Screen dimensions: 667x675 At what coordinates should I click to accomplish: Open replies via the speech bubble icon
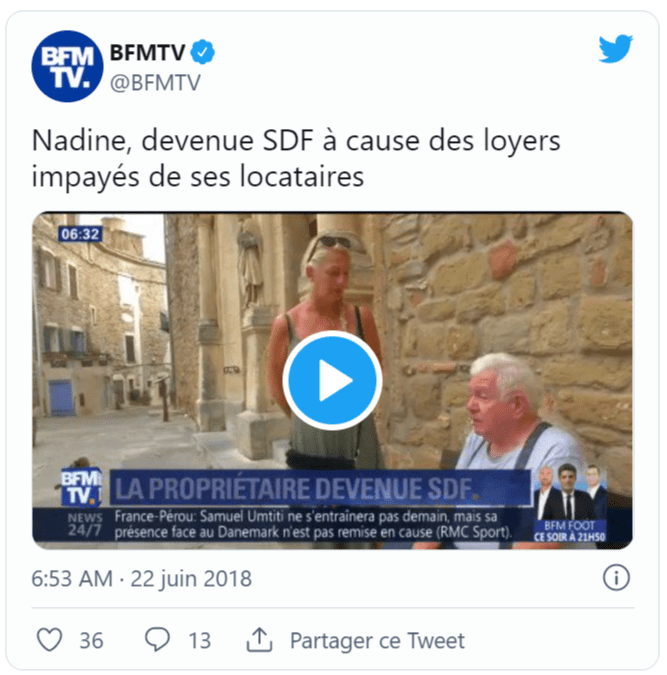pos(157,639)
